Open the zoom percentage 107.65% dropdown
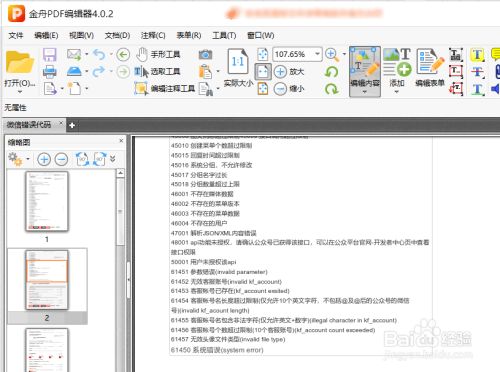This screenshot has height=372, width=500. click(x=317, y=53)
